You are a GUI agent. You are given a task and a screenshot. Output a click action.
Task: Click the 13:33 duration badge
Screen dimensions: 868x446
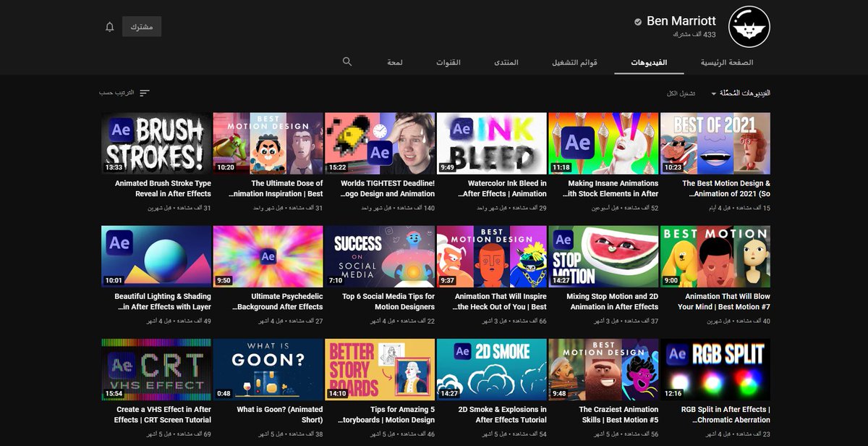click(x=114, y=167)
